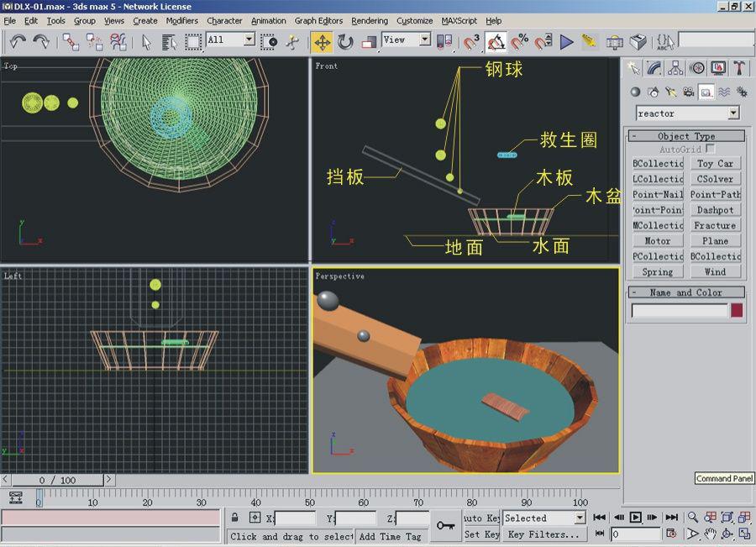Open the Rendering menu
Image resolution: width=756 pixels, height=547 pixels.
pyautogui.click(x=370, y=21)
